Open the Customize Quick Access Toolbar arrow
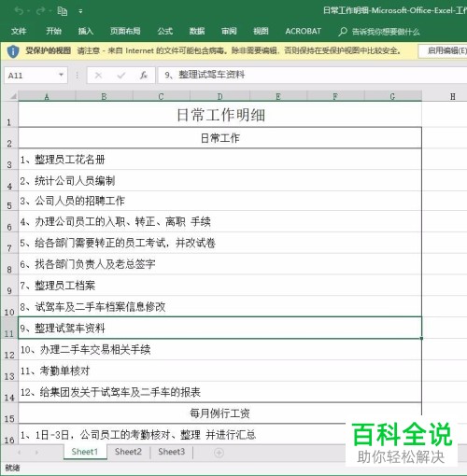This screenshot has width=467, height=476. [80, 11]
